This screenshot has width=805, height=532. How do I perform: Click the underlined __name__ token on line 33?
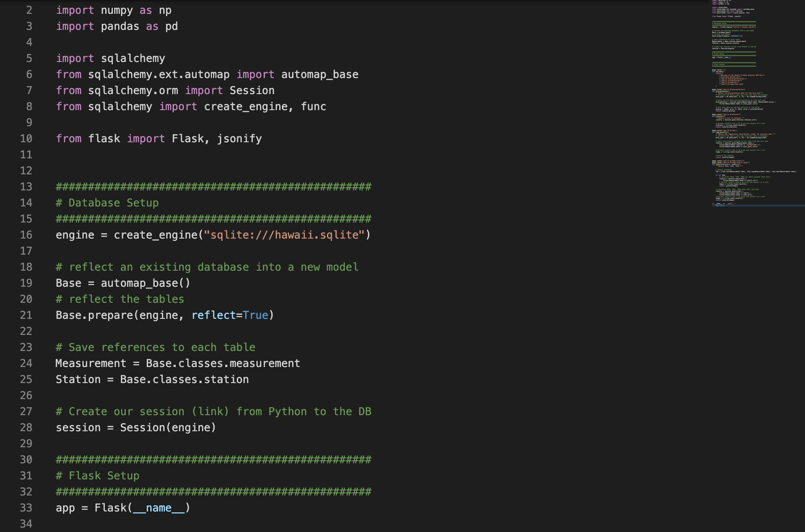(x=159, y=508)
